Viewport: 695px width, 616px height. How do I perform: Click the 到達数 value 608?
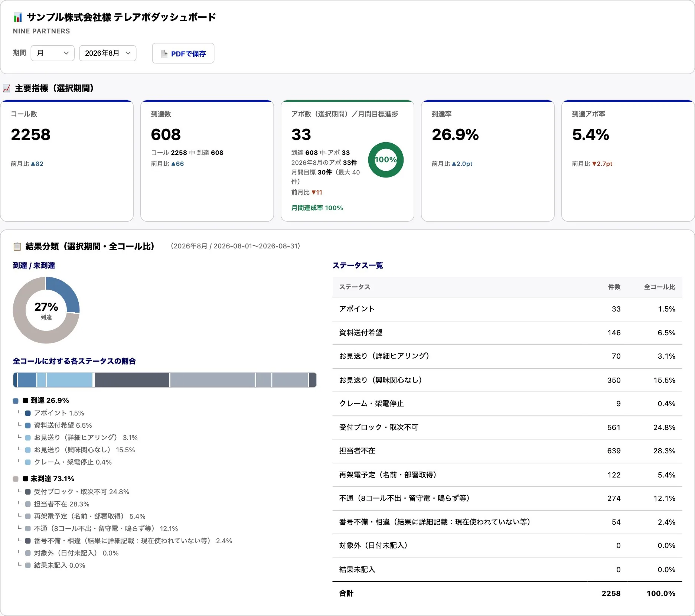166,134
